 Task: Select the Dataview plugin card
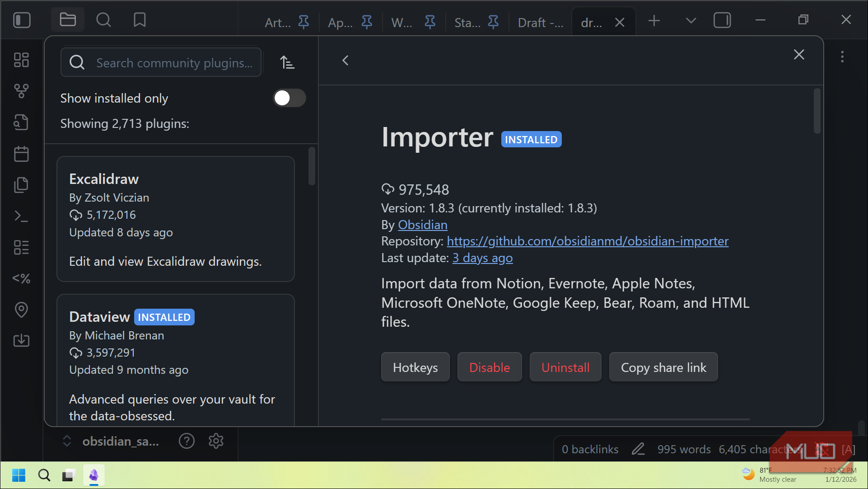coord(176,360)
